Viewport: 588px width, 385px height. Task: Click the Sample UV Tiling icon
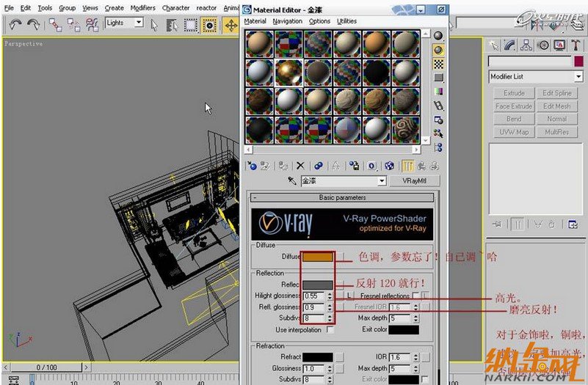pyautogui.click(x=438, y=78)
